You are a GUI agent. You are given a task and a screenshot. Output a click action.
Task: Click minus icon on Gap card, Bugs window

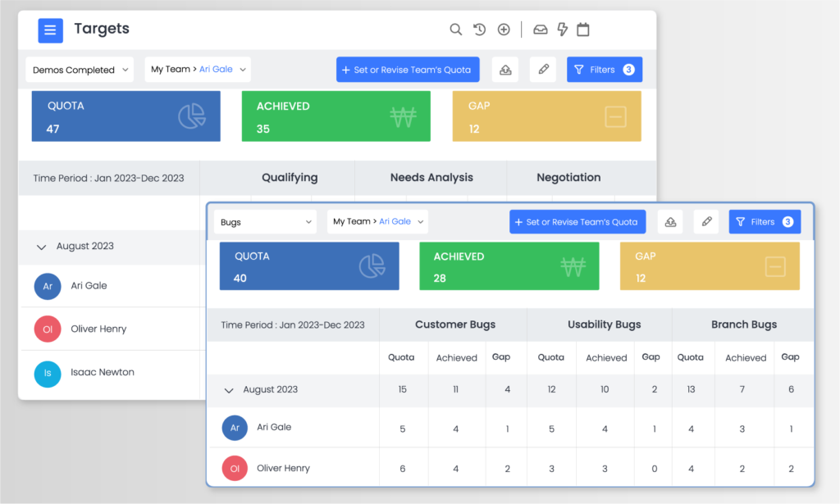click(775, 266)
